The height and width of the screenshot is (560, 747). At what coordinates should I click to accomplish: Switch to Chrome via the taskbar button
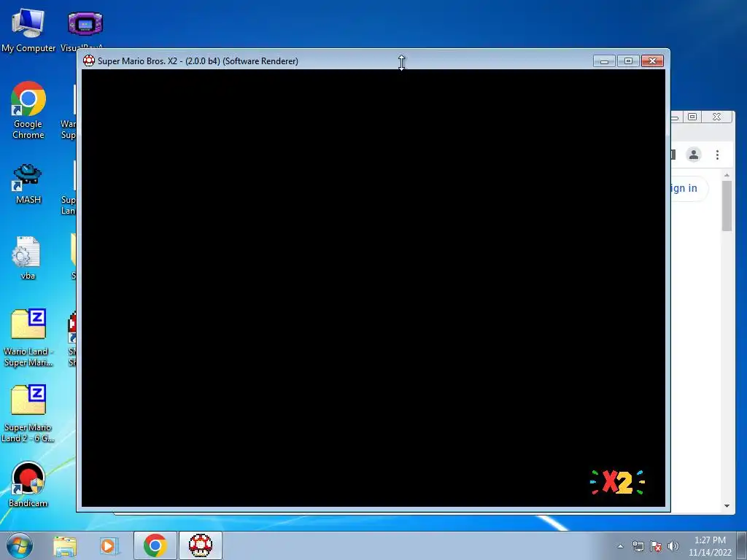(155, 545)
